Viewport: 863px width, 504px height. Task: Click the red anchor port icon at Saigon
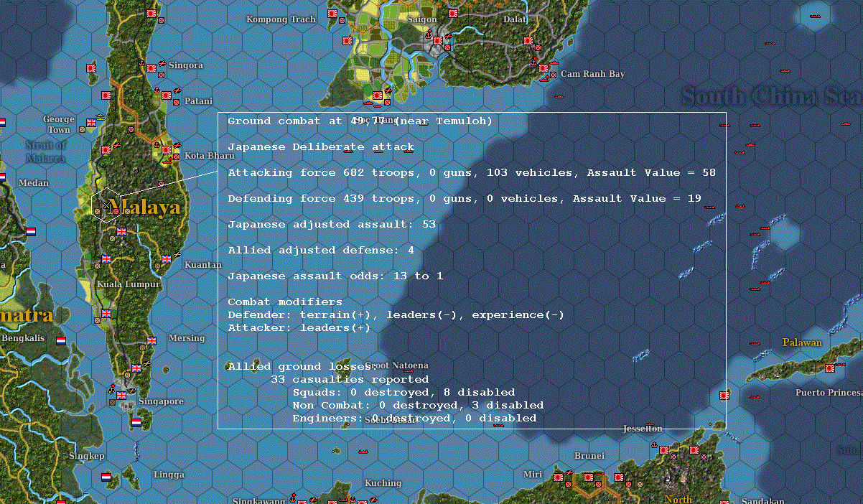(429, 34)
